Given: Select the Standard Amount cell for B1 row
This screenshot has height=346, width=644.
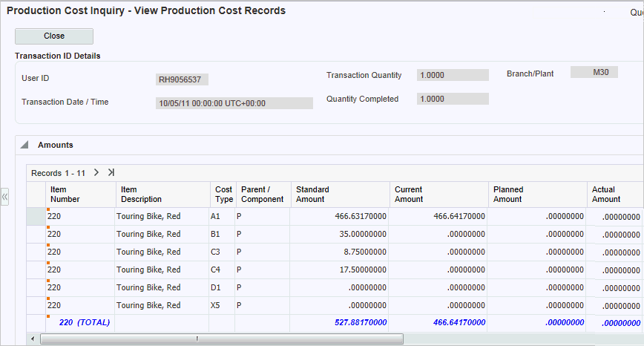Looking at the screenshot, I should point(339,234).
